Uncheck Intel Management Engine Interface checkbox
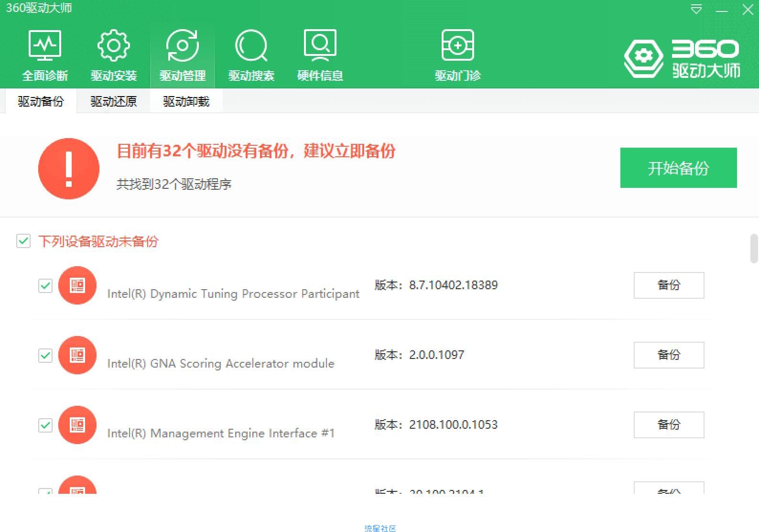The image size is (759, 532). (x=45, y=425)
